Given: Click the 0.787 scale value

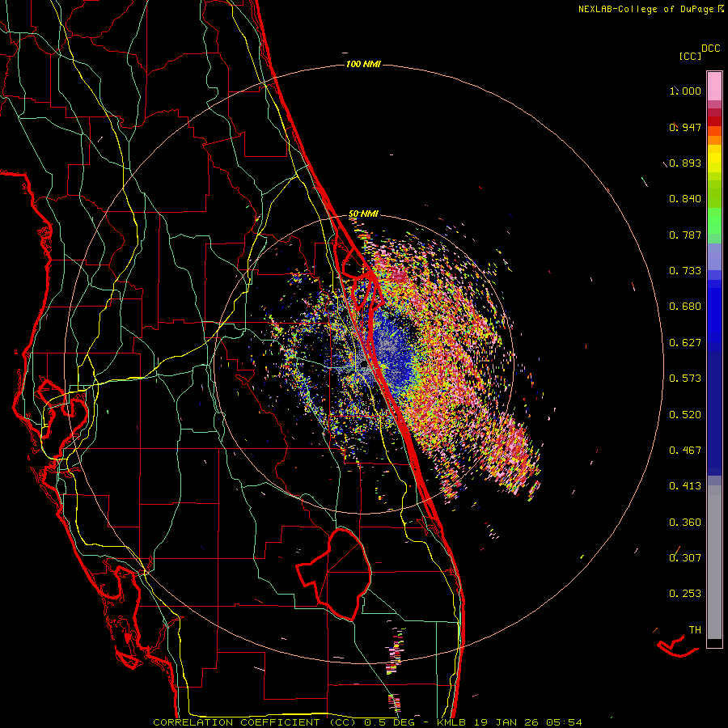Looking at the screenshot, I should pos(685,235).
